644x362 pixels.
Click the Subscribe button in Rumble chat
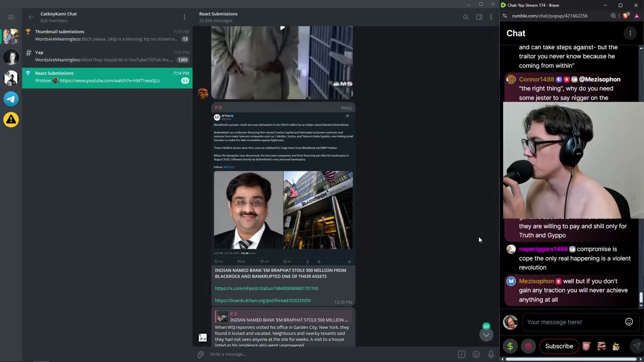tap(559, 346)
